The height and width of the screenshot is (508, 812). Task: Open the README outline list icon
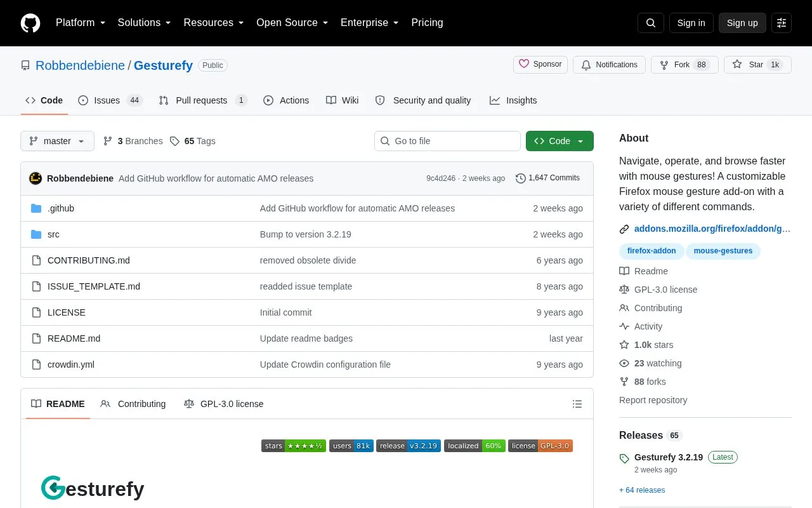click(577, 404)
